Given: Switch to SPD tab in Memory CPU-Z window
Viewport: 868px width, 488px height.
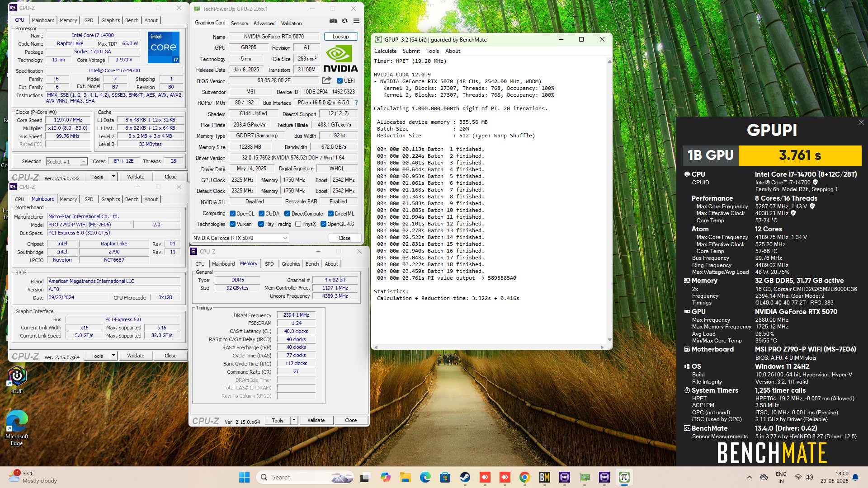Looking at the screenshot, I should point(269,264).
